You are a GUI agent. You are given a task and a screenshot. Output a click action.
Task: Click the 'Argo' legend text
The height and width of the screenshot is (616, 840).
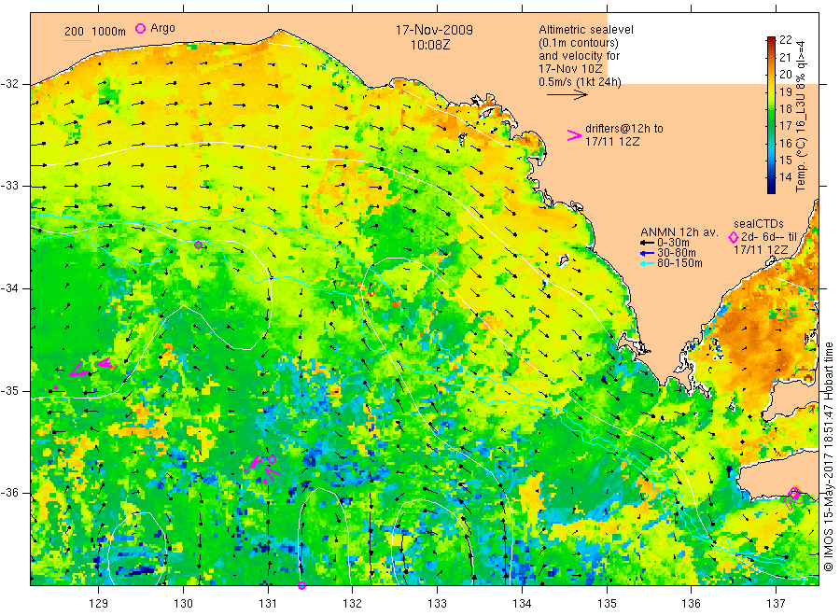click(x=162, y=28)
